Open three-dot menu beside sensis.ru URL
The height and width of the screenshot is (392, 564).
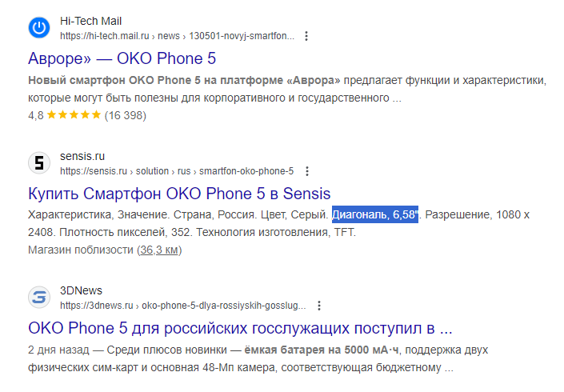coord(307,171)
